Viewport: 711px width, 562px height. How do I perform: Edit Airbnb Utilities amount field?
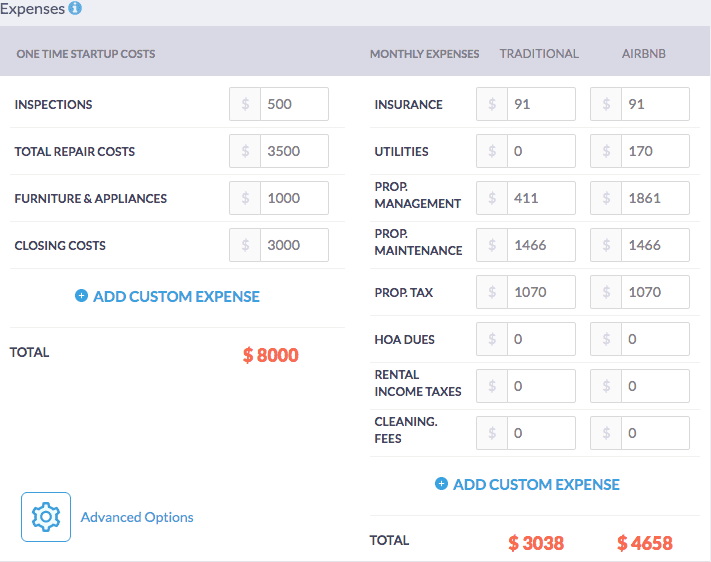coord(654,151)
